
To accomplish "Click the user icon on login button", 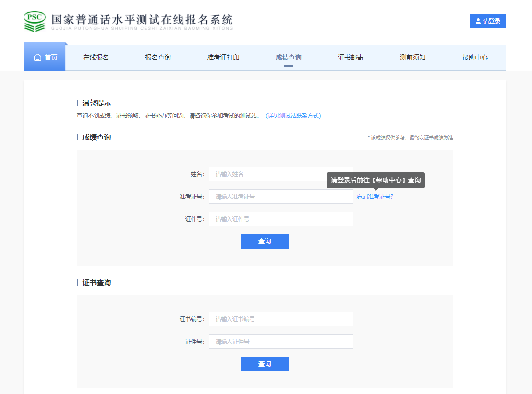I will (x=478, y=21).
